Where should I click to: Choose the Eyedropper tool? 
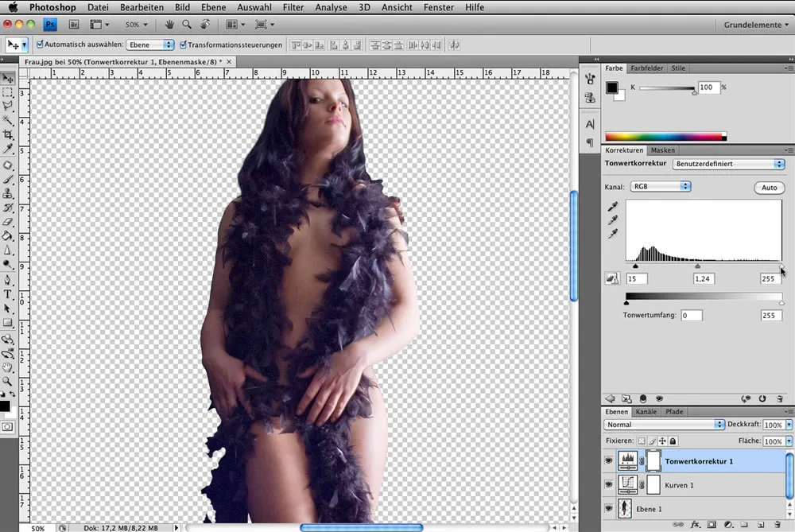[x=9, y=149]
